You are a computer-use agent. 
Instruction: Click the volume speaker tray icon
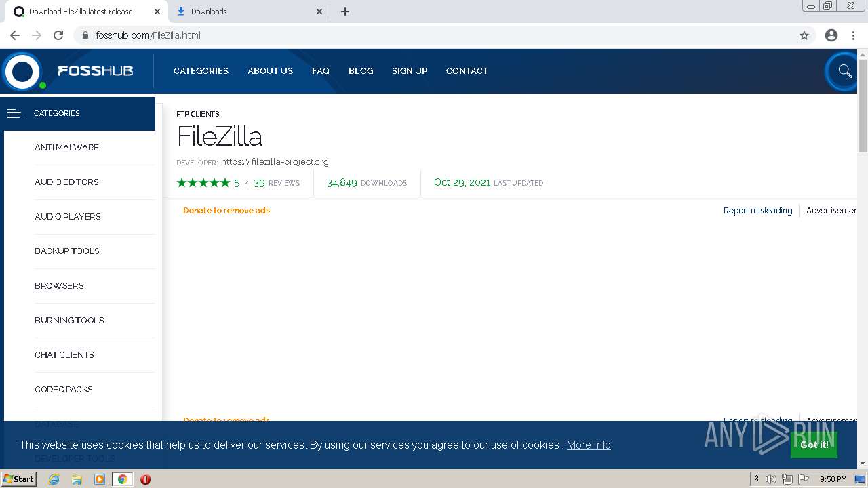click(x=771, y=479)
